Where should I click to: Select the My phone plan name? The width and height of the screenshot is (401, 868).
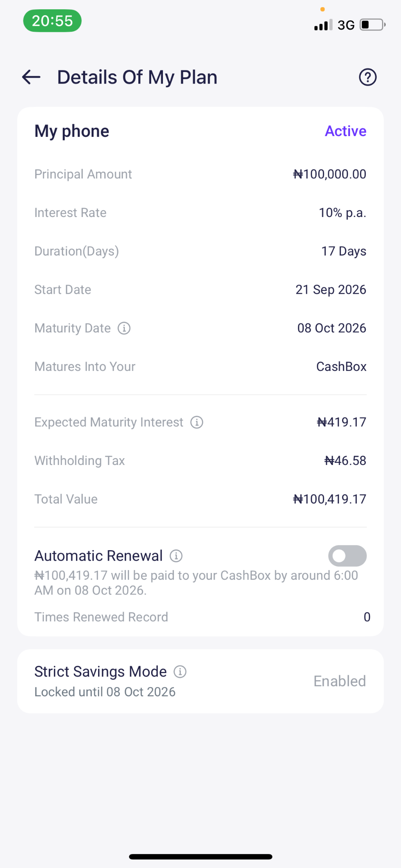72,131
